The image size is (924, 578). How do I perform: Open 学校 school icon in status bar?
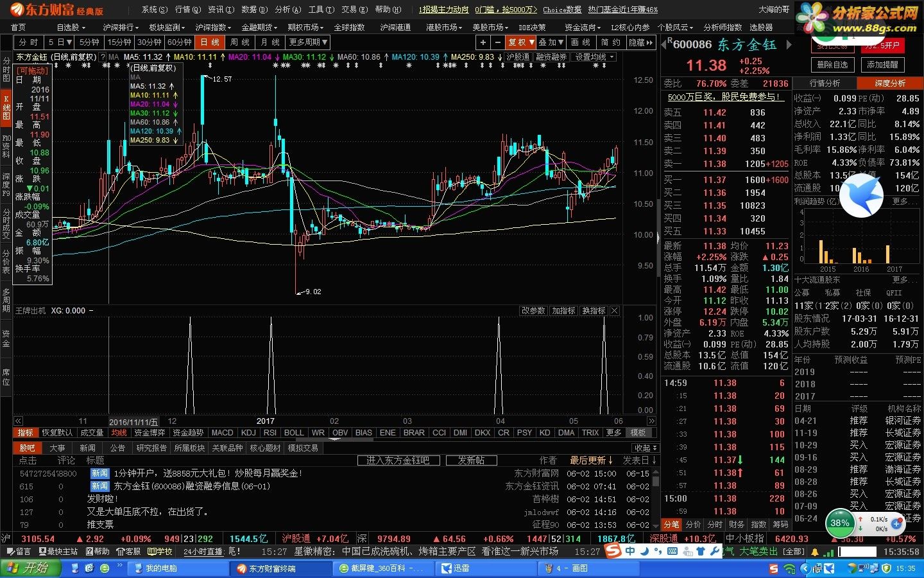pyautogui.click(x=160, y=552)
